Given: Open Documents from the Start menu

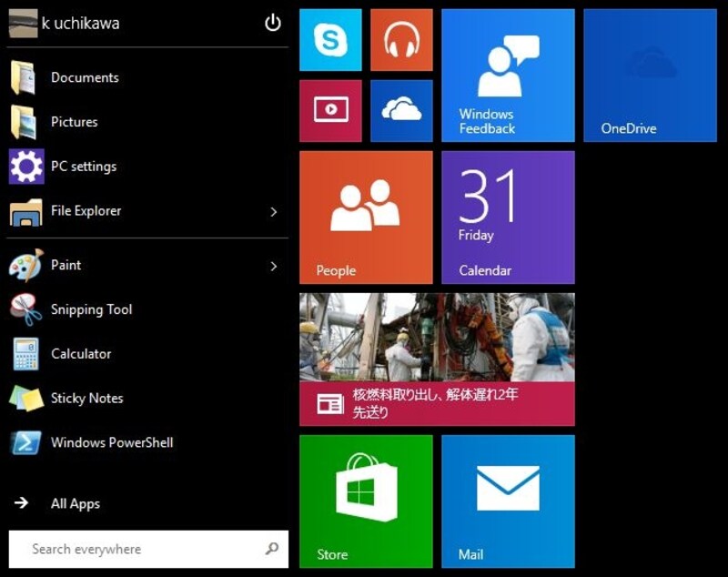Looking at the screenshot, I should [84, 78].
